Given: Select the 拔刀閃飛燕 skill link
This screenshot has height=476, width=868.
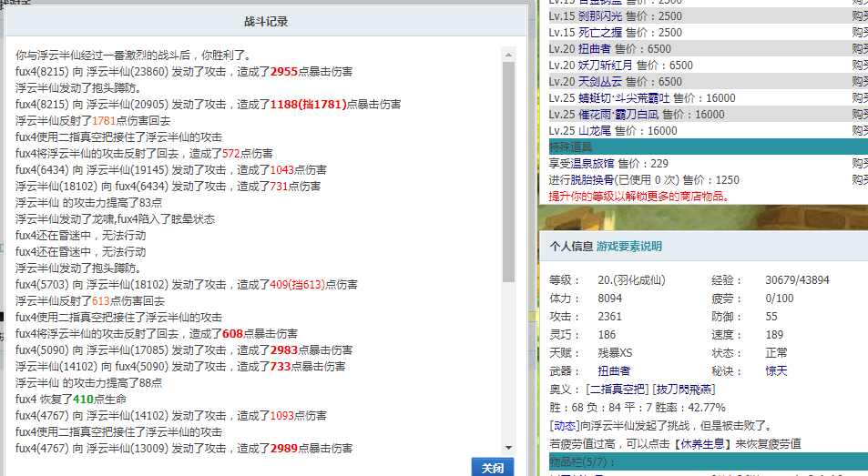Looking at the screenshot, I should tap(684, 390).
